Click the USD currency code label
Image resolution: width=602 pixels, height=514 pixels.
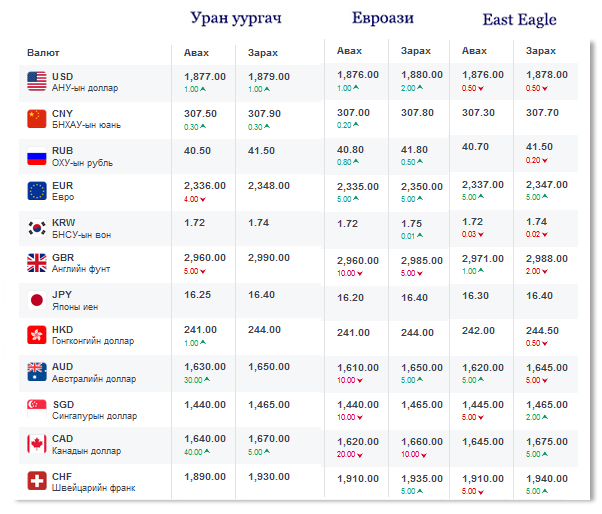point(63,76)
